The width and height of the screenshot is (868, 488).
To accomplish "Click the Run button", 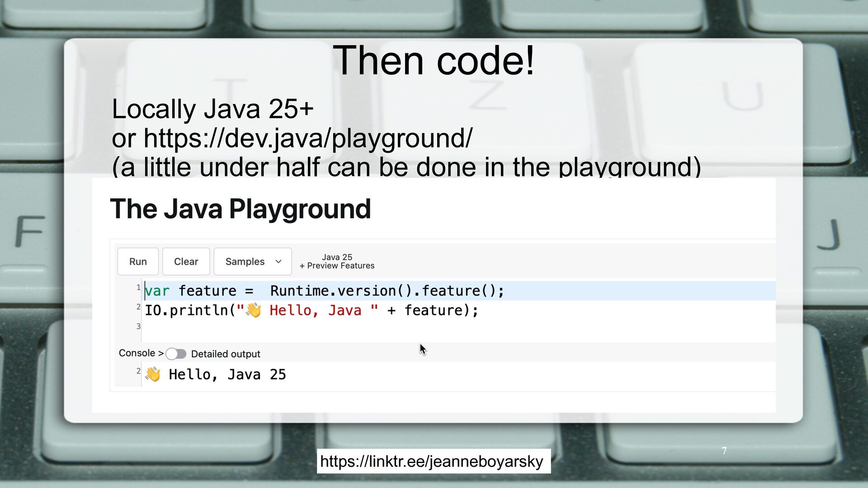I will [x=138, y=262].
